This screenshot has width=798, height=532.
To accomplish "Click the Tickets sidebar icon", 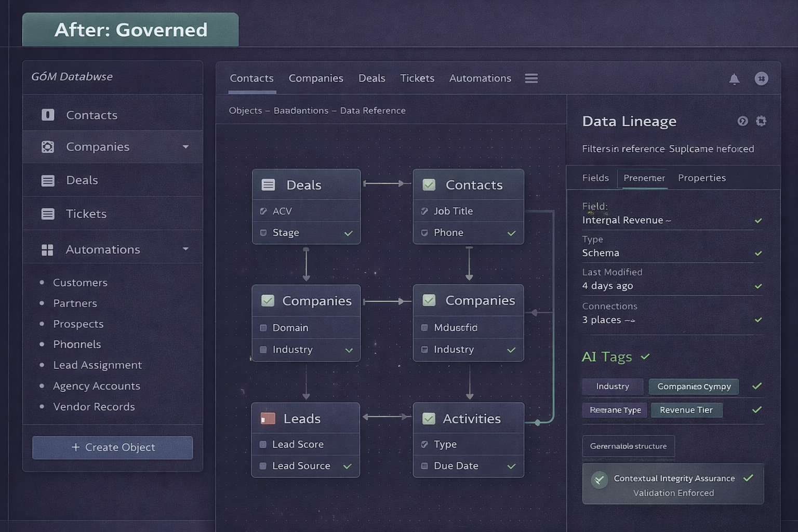I will click(x=48, y=214).
